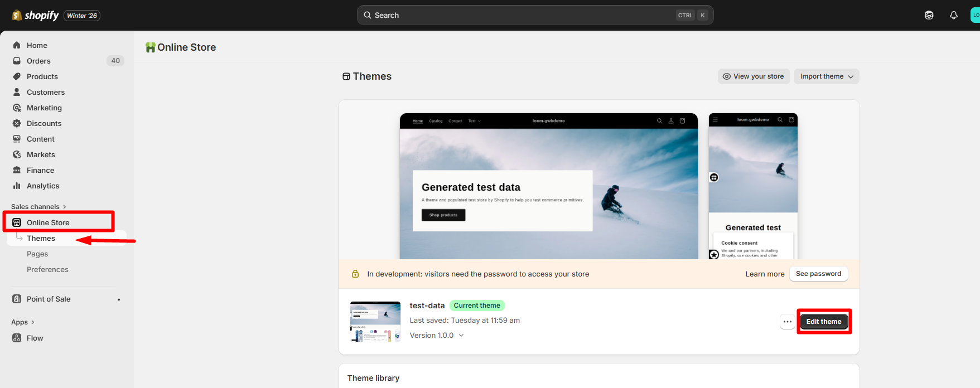Follow the Learn more link

[x=765, y=274]
